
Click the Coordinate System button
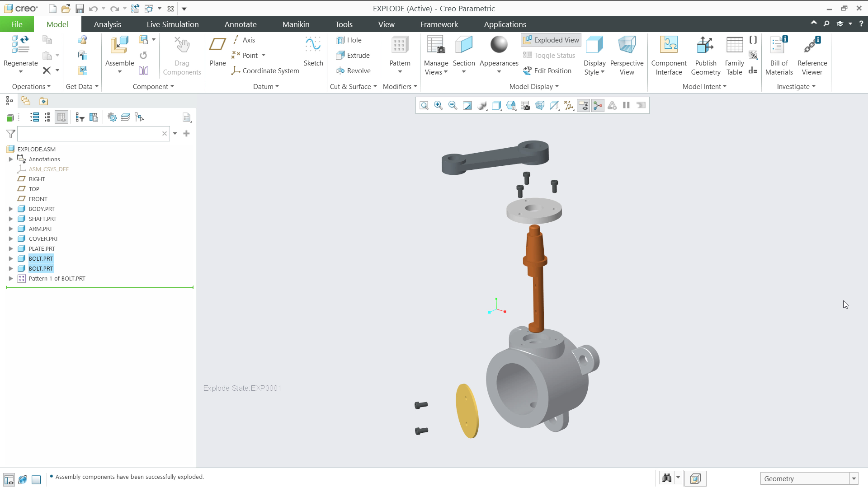coord(265,71)
